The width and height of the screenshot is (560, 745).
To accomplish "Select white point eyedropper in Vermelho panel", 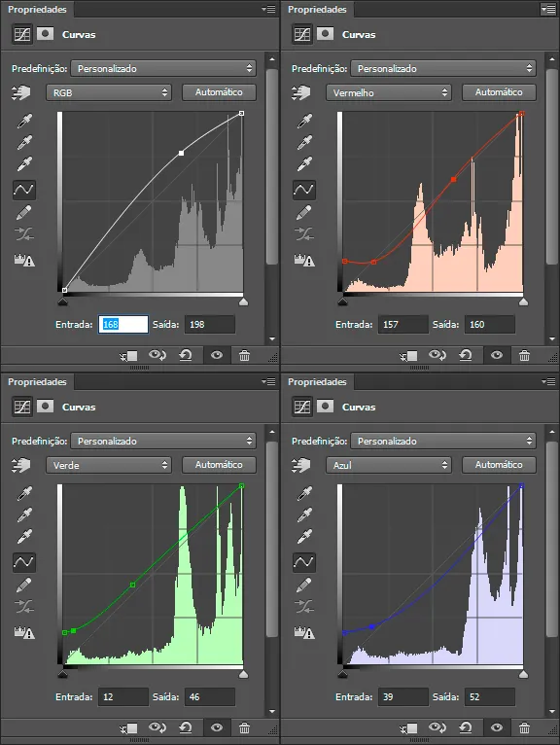I will point(304,163).
